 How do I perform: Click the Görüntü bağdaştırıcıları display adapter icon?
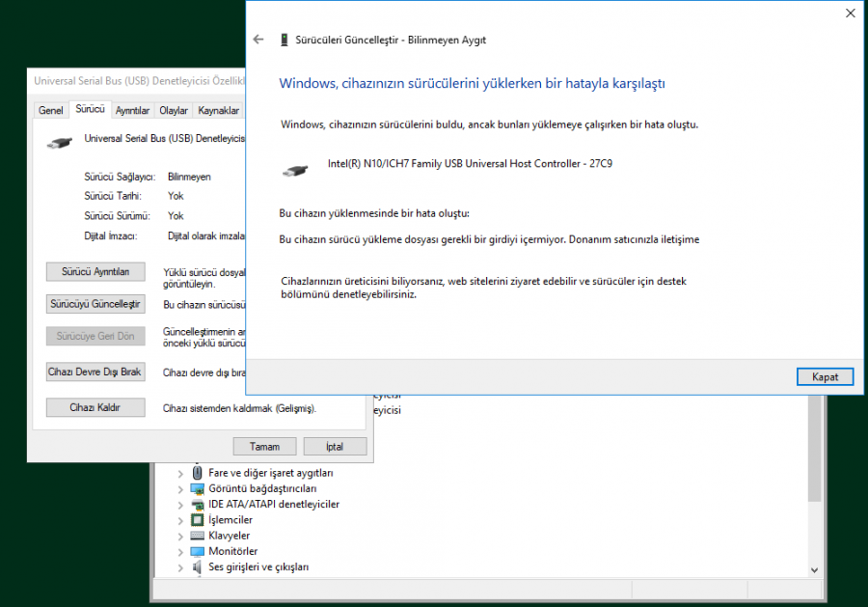coord(198,488)
